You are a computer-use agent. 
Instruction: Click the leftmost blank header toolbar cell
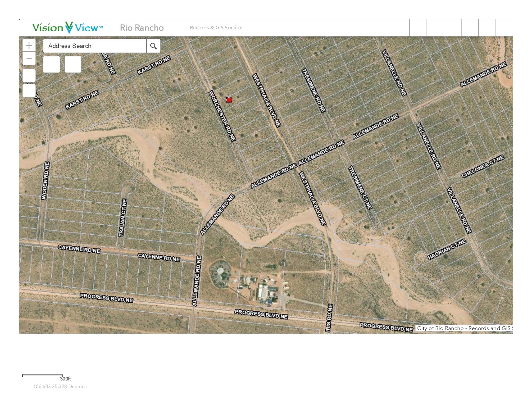[x=418, y=28]
